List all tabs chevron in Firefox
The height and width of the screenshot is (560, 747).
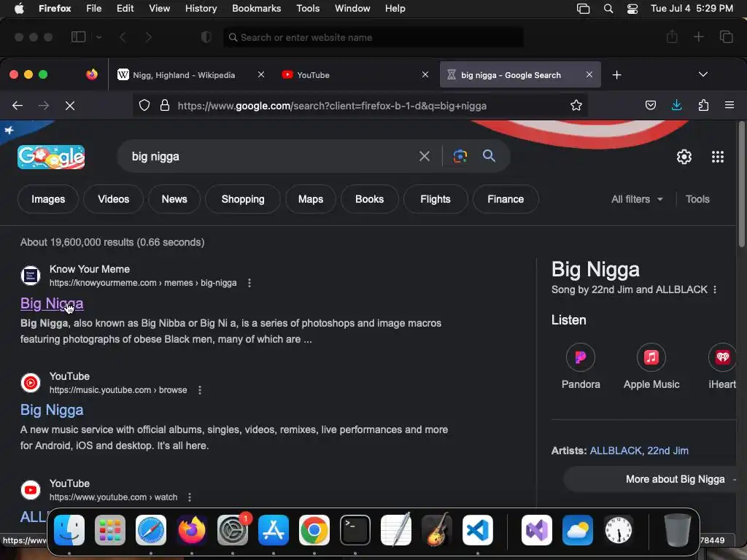[703, 75]
